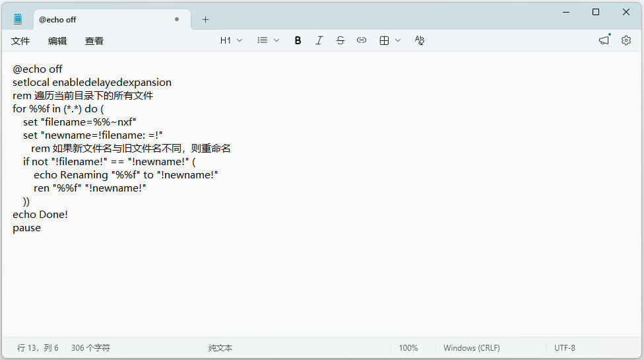The image size is (644, 360).
Task: Toggle bold formatting
Action: tap(298, 40)
